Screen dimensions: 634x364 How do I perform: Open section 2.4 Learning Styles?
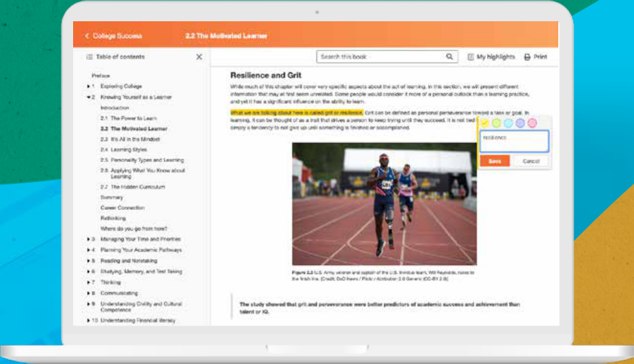click(x=124, y=149)
